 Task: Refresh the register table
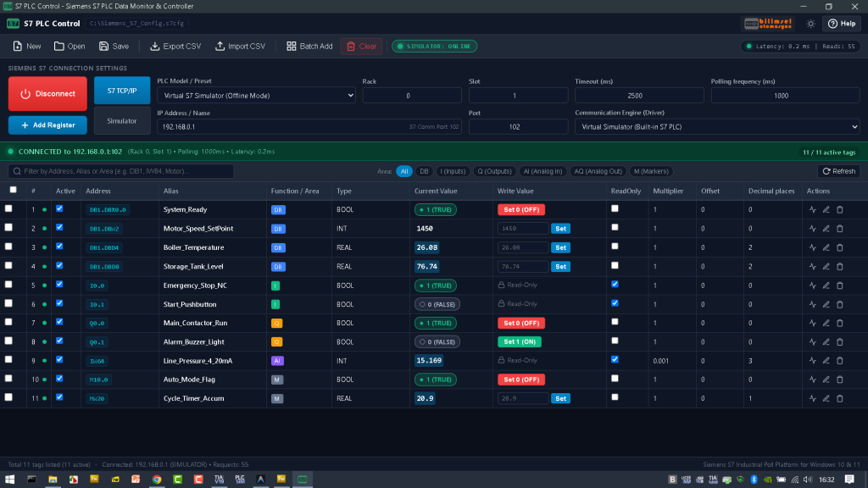pos(838,171)
